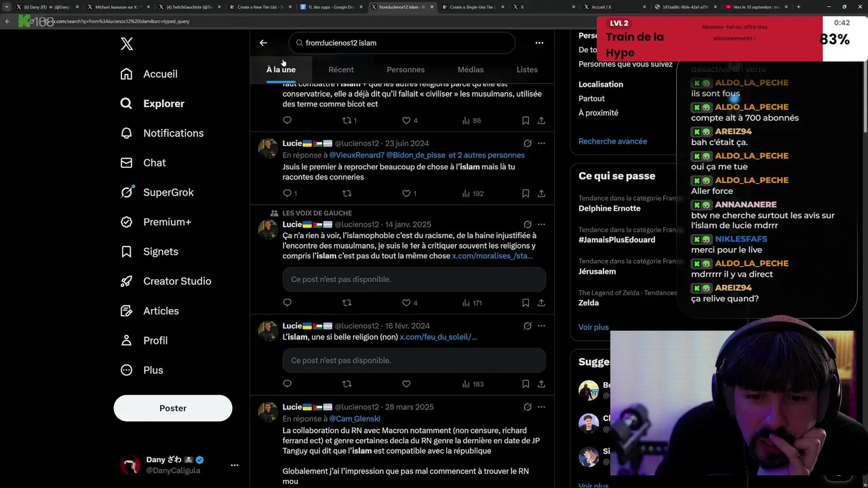Open the Articles page
The height and width of the screenshot is (488, 868).
[x=150, y=311]
